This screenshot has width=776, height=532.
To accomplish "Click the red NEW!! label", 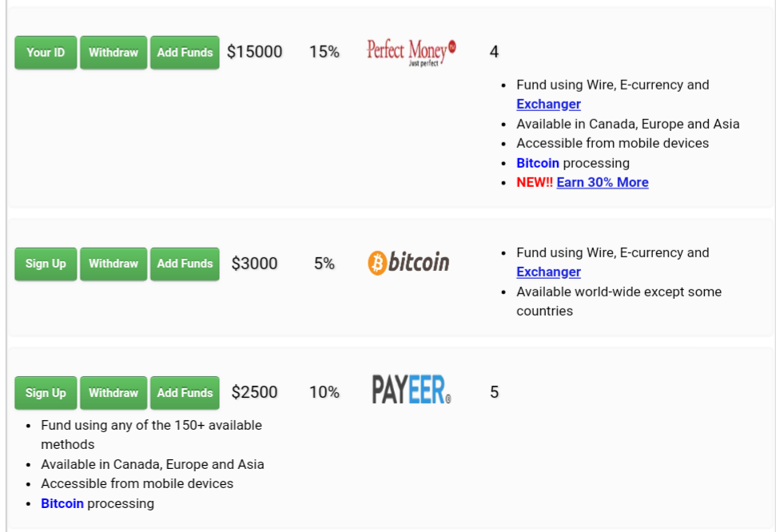I will [x=535, y=182].
